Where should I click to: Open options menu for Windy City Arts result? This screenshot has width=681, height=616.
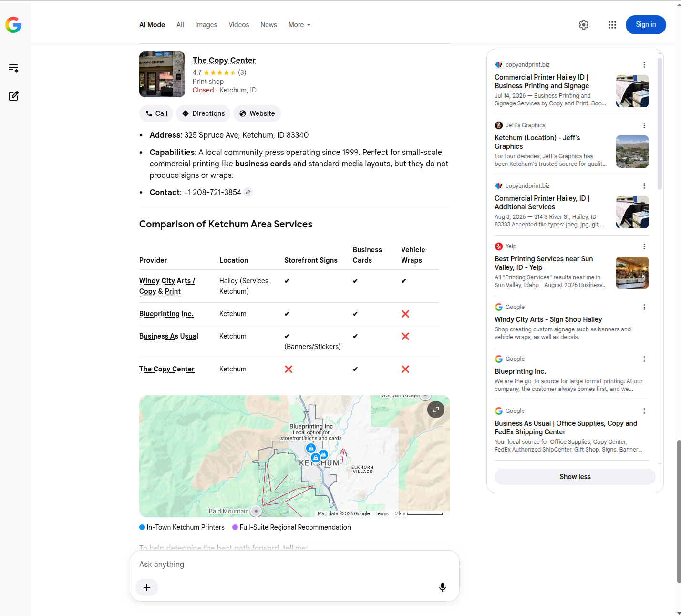[644, 307]
